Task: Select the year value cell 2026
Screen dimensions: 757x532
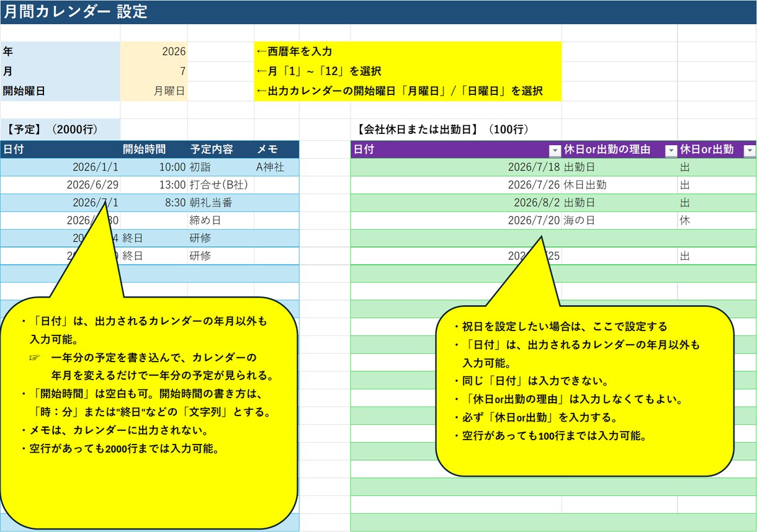Action: 154,51
